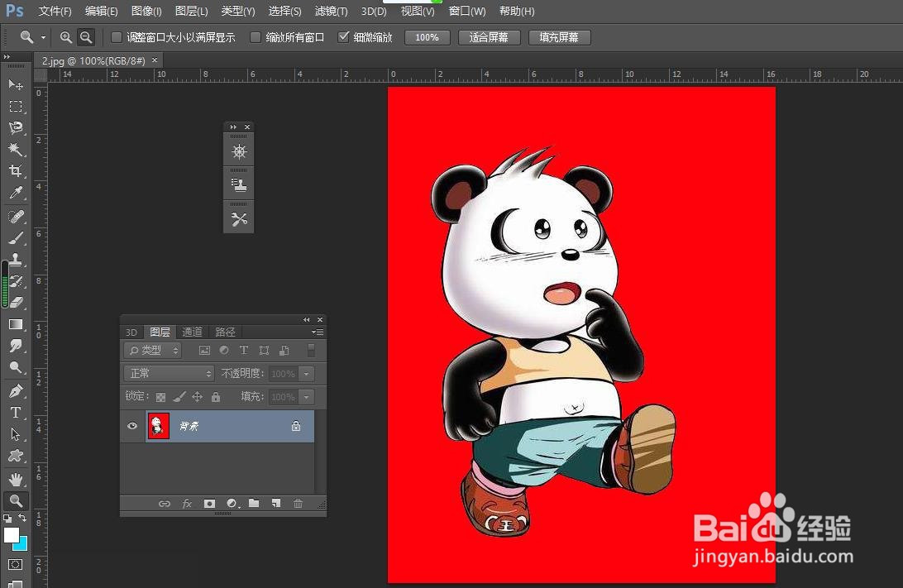Select the Eraser tool
Viewport: 903px width, 588px height.
click(16, 303)
